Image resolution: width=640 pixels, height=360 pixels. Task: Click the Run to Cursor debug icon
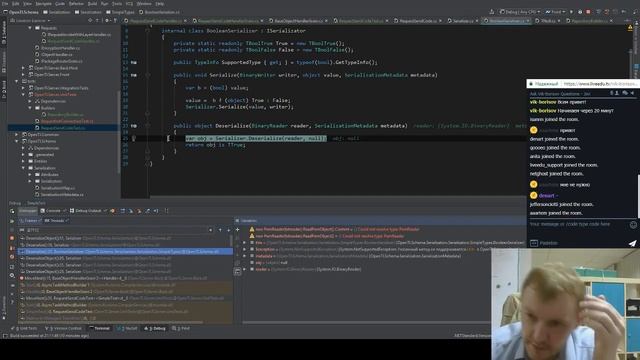tap(156, 211)
